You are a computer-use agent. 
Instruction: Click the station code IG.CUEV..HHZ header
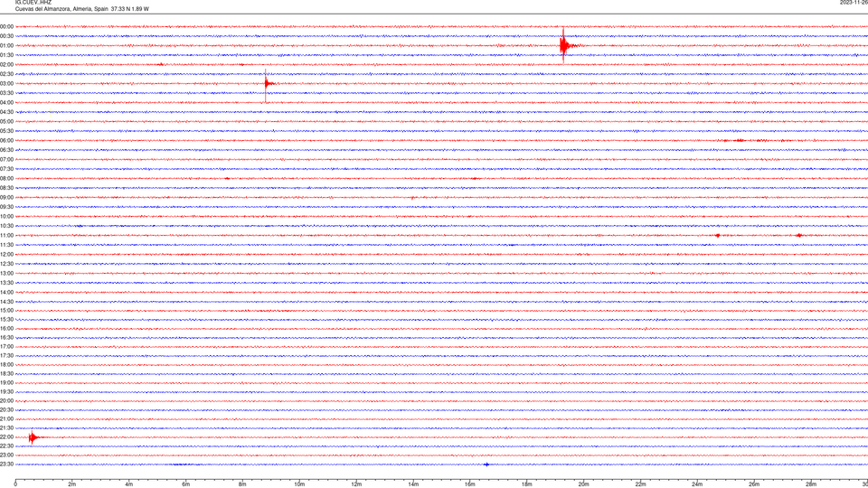point(33,2)
